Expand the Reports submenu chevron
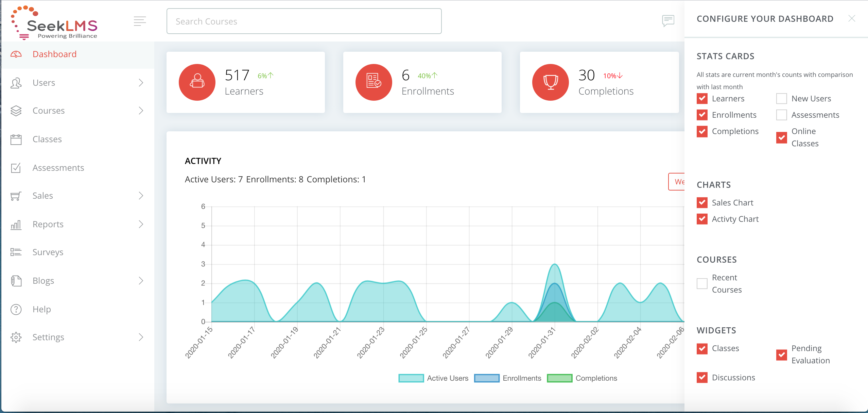 coord(141,224)
